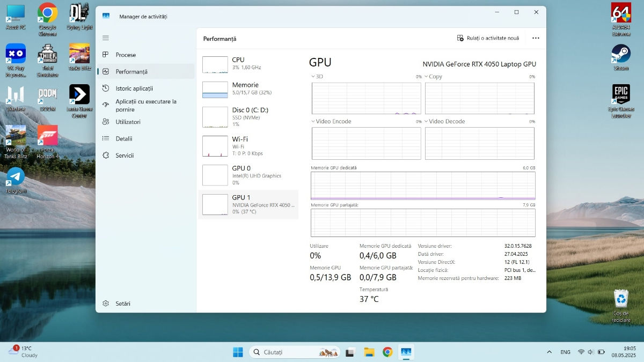644x362 pixels.
Task: Toggle the Task Manager hamburger navigation menu
Action: (x=106, y=38)
